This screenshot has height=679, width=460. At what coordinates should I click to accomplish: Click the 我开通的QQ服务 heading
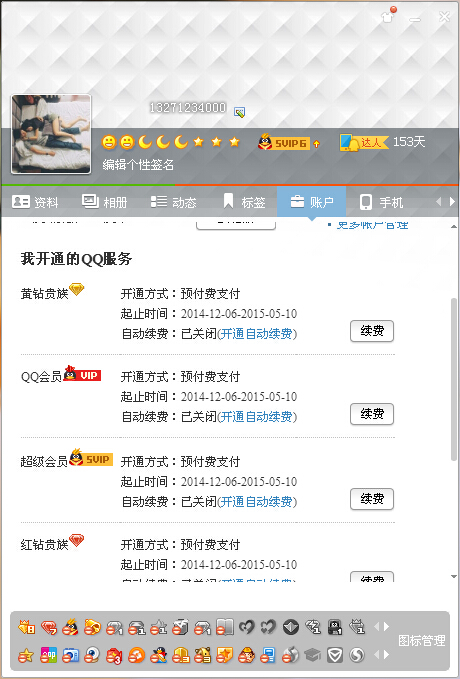[76, 259]
